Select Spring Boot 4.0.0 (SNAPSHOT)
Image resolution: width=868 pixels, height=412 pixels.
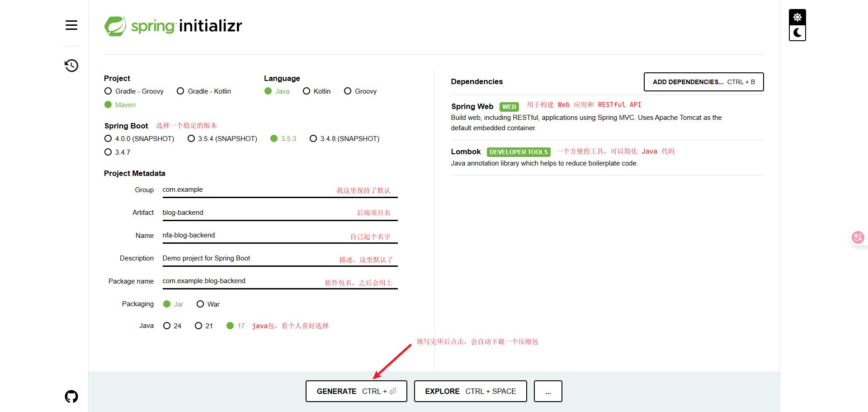pos(139,139)
